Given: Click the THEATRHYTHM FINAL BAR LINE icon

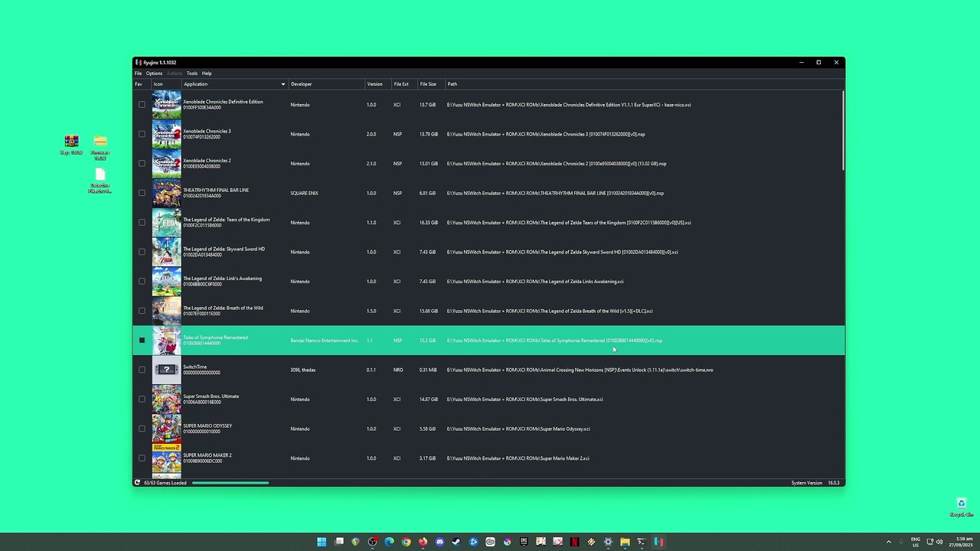Looking at the screenshot, I should (x=166, y=193).
